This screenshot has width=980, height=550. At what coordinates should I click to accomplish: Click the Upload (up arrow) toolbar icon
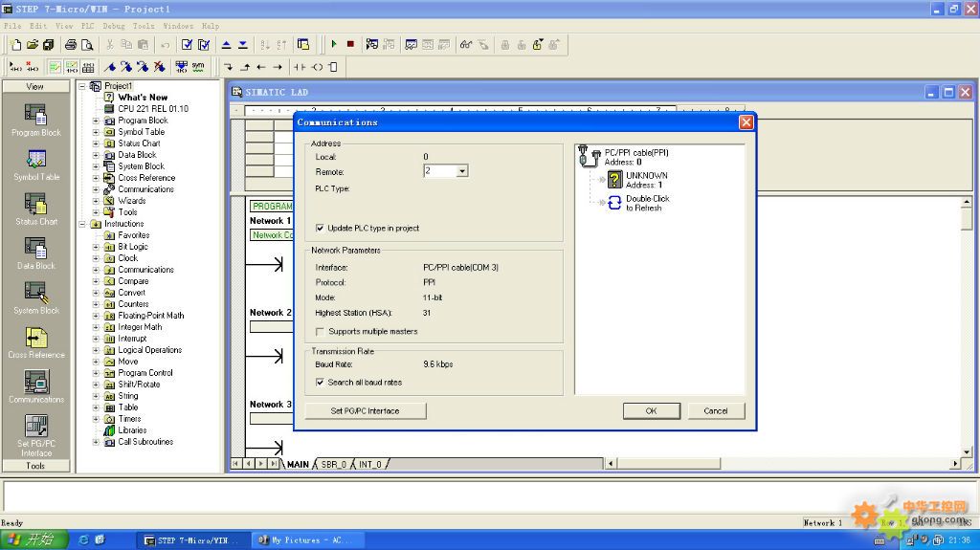226,44
